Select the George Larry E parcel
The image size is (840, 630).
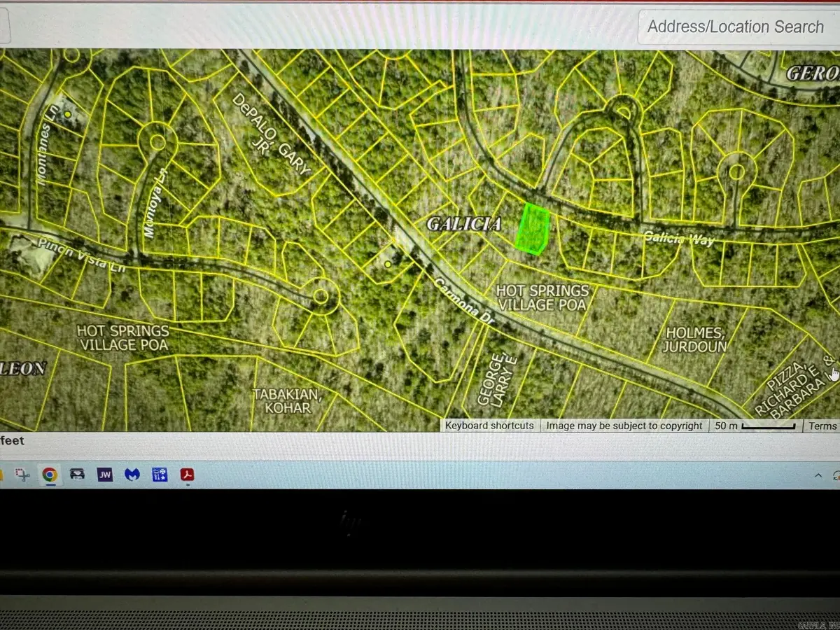pyautogui.click(x=496, y=378)
